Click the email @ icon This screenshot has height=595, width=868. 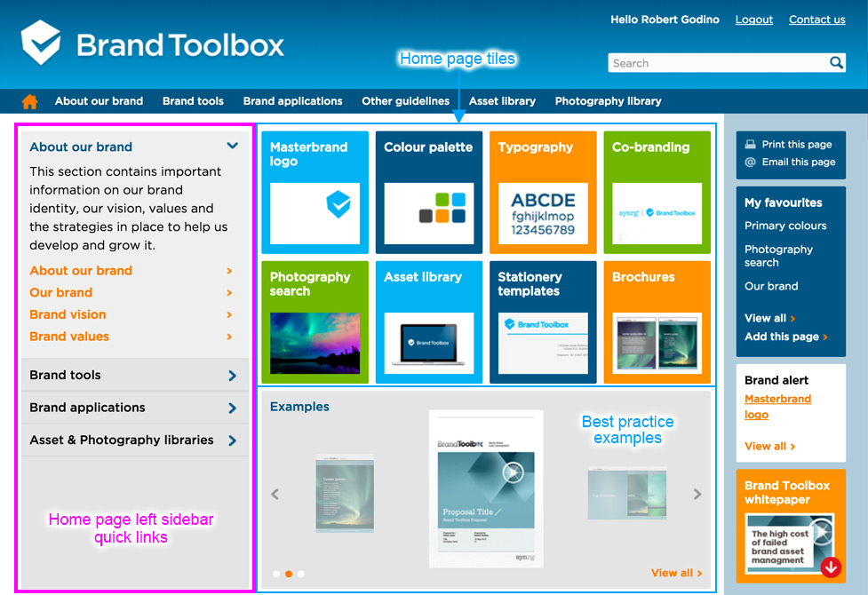(x=751, y=162)
